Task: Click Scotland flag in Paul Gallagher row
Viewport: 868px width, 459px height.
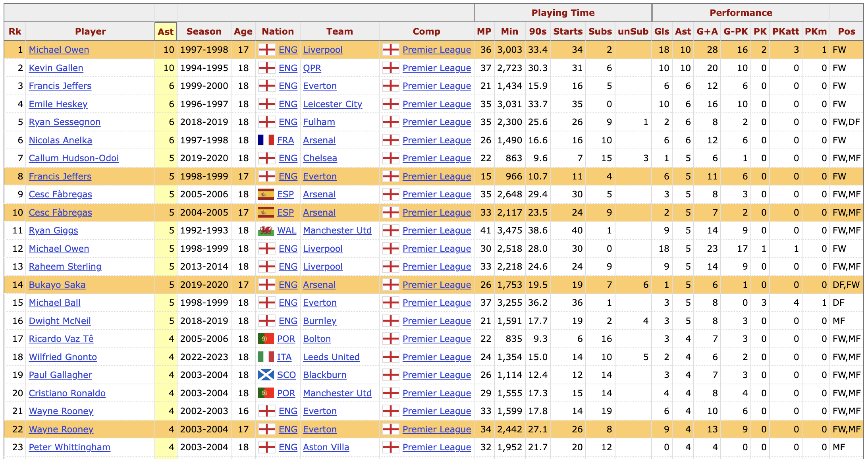Action: point(266,375)
